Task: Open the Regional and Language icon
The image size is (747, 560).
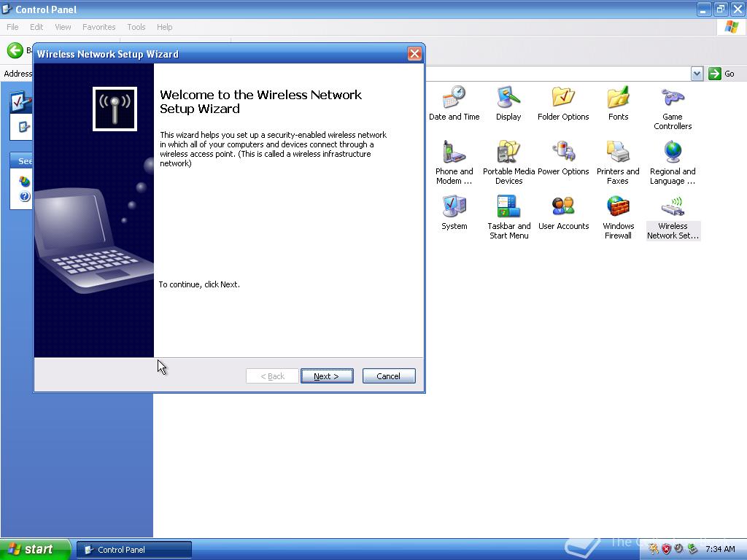Action: pos(672,163)
